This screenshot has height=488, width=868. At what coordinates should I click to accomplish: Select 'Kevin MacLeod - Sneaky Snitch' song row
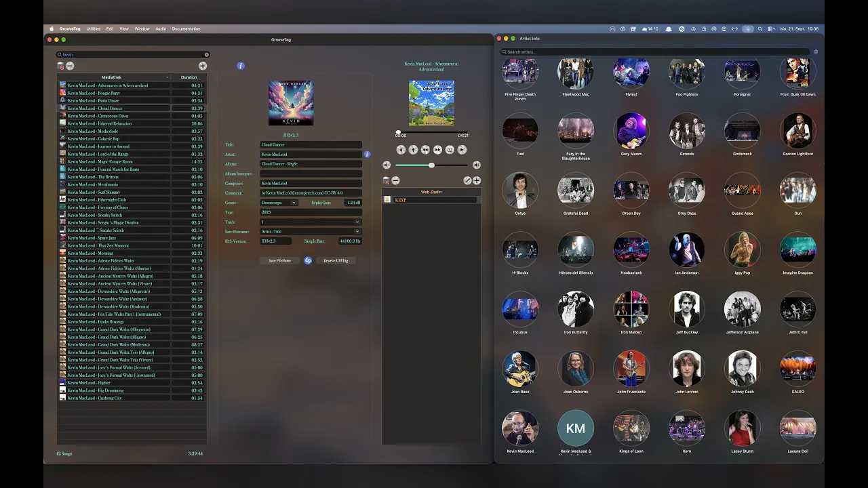[132, 215]
